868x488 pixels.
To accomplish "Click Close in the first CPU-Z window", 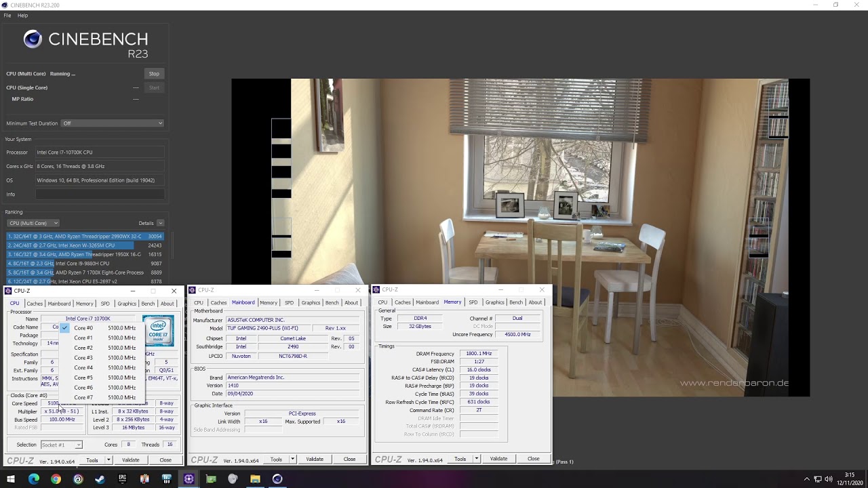I will pos(165,460).
